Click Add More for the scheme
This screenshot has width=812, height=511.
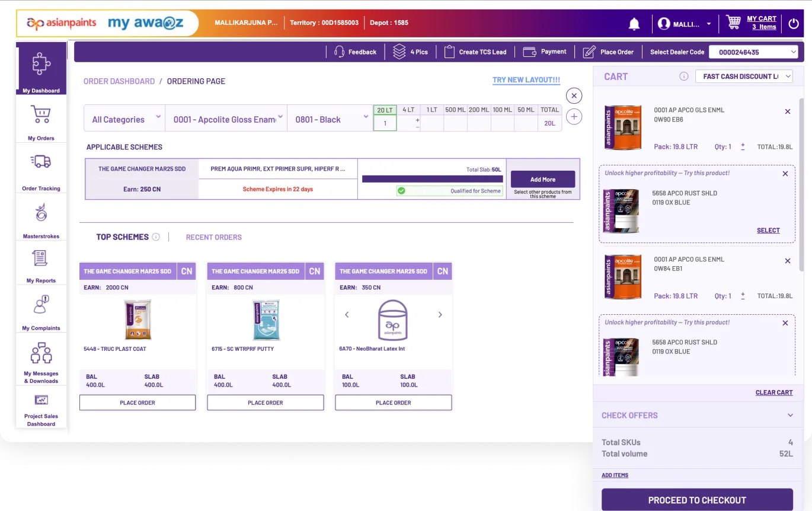[x=543, y=179]
